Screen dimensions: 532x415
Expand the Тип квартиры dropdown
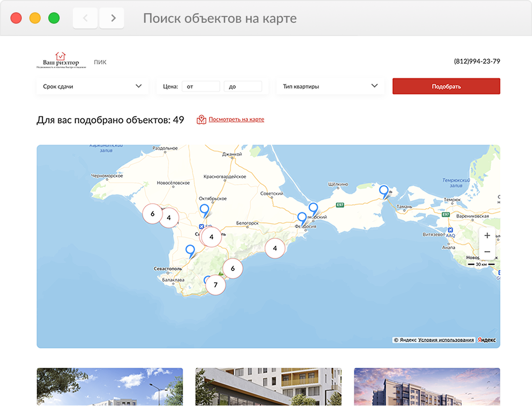pos(330,86)
